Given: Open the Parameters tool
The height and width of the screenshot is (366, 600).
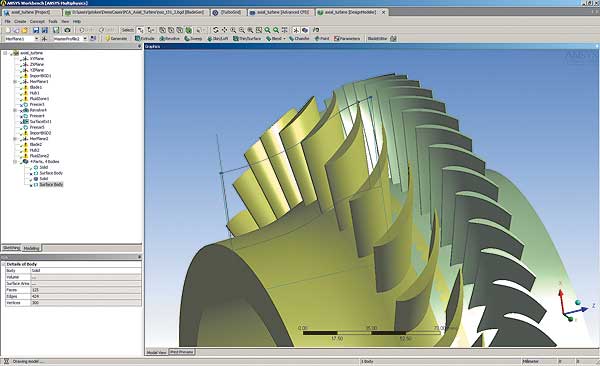Looking at the screenshot, I should [x=347, y=39].
